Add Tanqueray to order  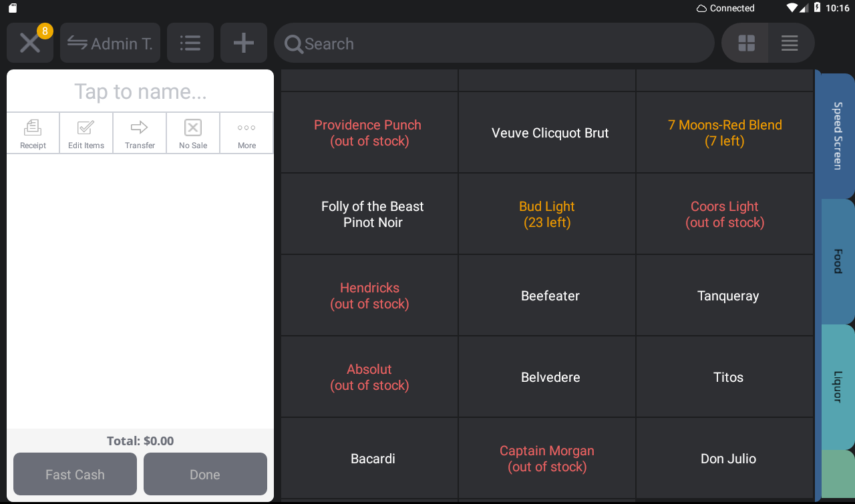pyautogui.click(x=725, y=296)
